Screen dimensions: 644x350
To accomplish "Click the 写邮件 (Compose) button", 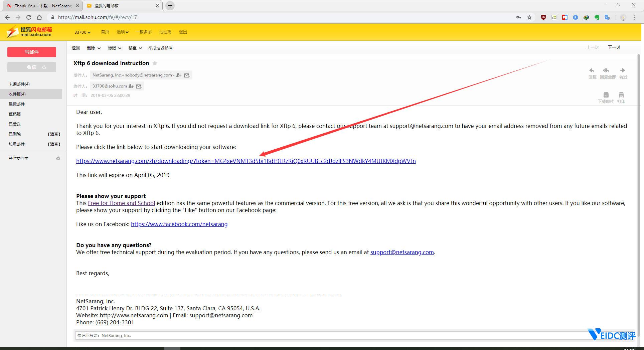I will click(x=32, y=52).
